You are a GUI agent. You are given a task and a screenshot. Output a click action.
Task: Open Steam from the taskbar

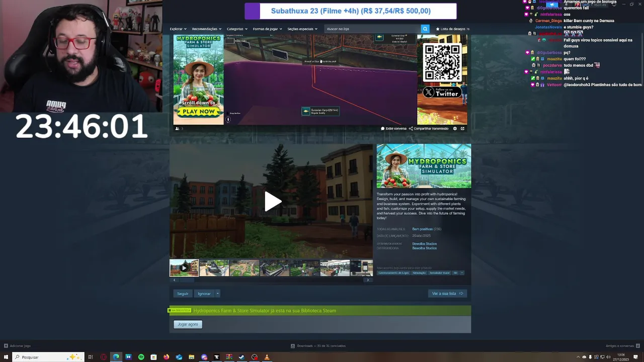tap(242, 357)
